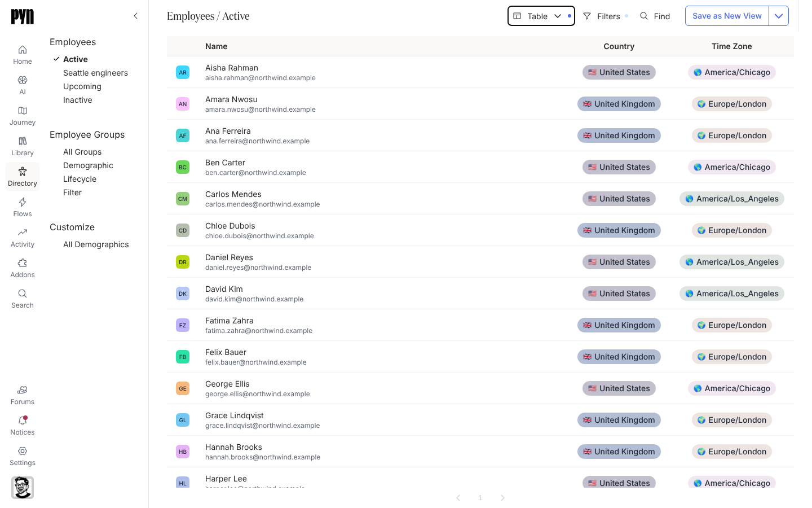
Task: Go to the previous page arrow
Action: tap(458, 498)
